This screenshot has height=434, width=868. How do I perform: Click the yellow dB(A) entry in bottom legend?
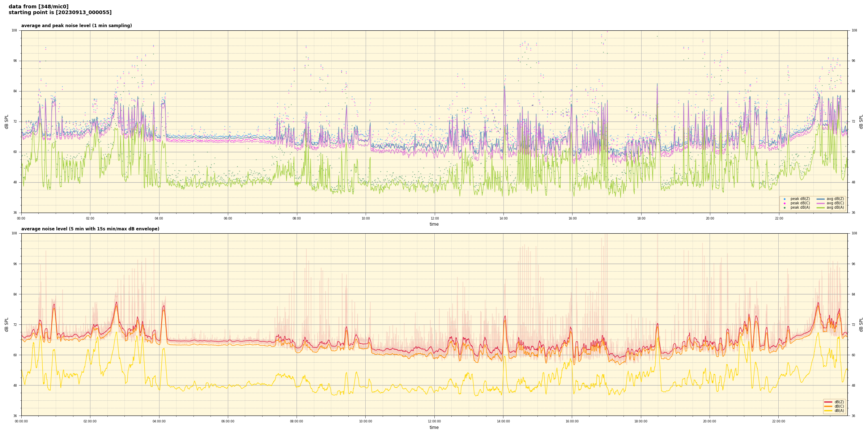[828, 410]
